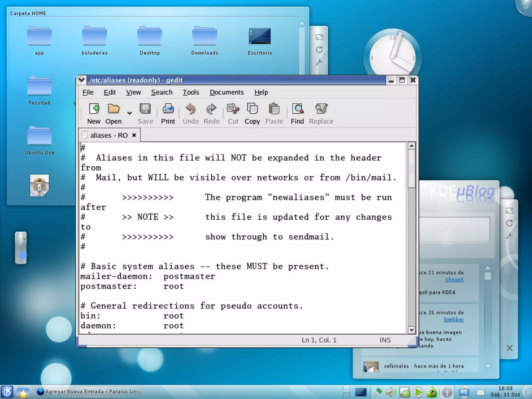This screenshot has width=532, height=399.
Task: Click the Print toolbar icon
Action: [168, 109]
